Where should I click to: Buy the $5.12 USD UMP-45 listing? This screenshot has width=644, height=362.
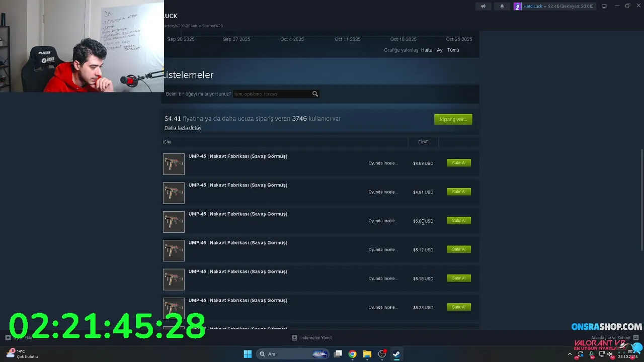coord(459,249)
